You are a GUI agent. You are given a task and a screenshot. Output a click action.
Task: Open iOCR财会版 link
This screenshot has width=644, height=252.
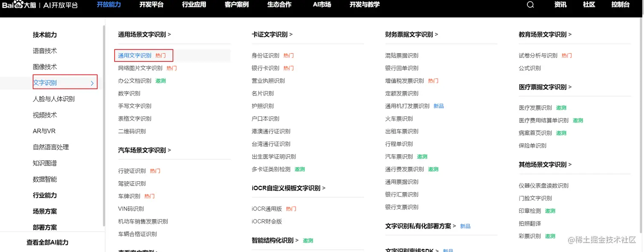point(267,221)
